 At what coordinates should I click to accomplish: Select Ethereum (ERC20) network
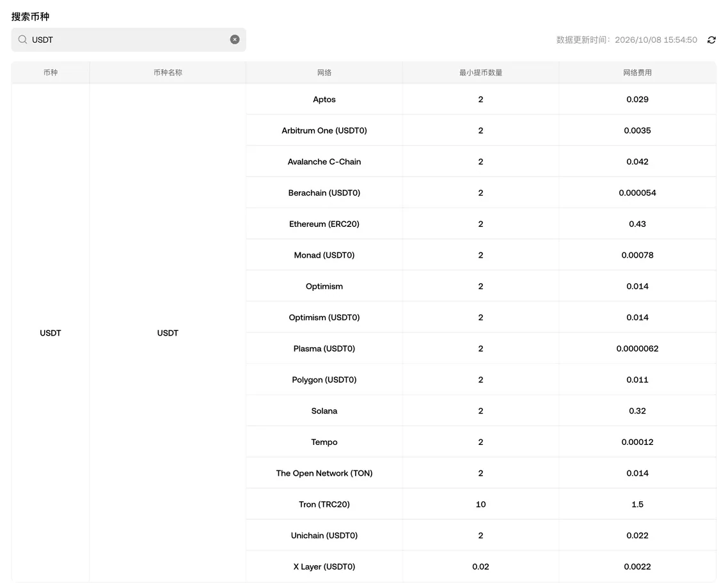[x=324, y=224]
